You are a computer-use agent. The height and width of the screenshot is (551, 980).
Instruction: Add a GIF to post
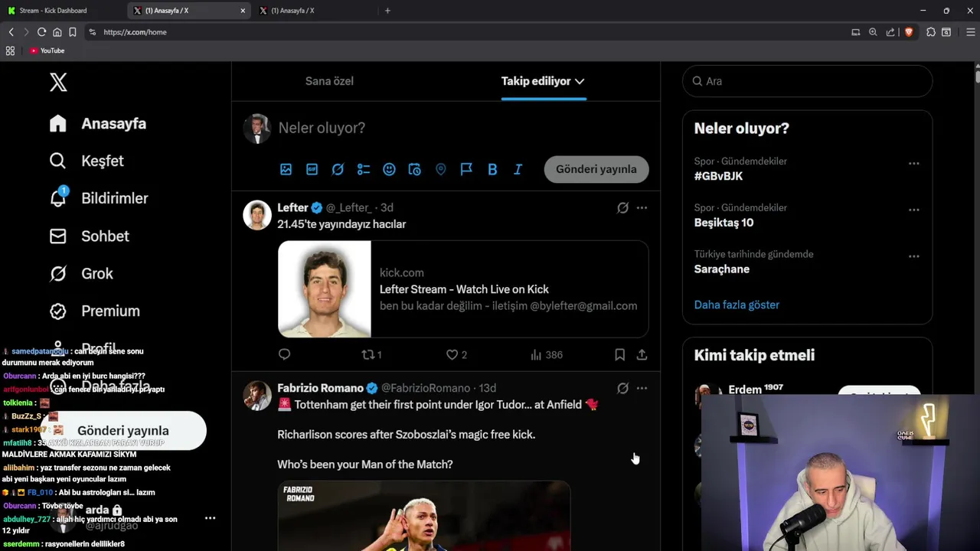point(312,169)
